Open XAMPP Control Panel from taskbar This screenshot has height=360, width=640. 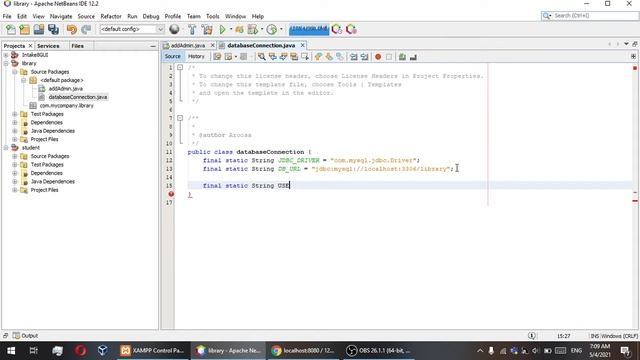pos(153,351)
